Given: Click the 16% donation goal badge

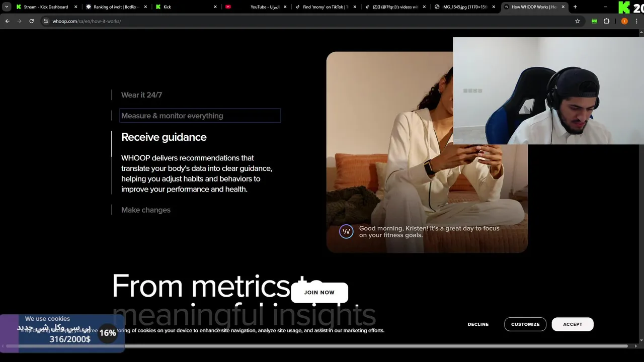Looking at the screenshot, I should point(108,333).
